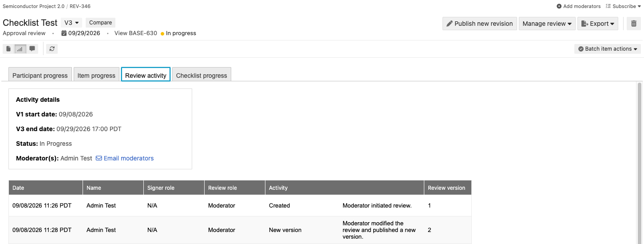
Task: Click the vertical scrollbar on the right
Action: coord(640,162)
